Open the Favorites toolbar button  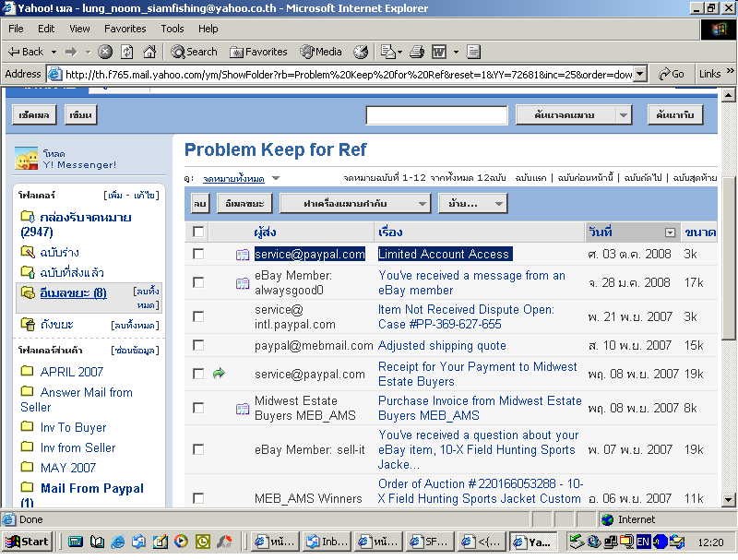pos(258,52)
